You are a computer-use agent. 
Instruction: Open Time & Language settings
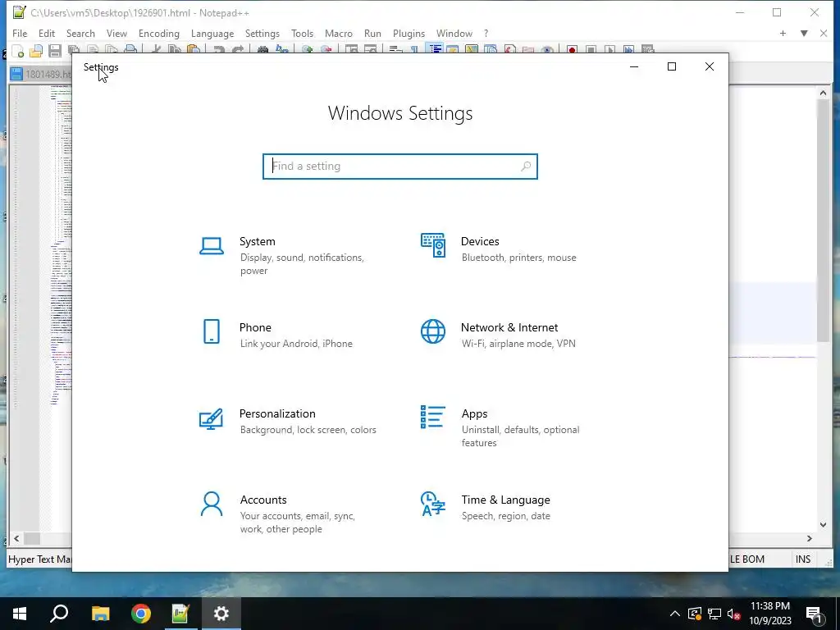486,507
